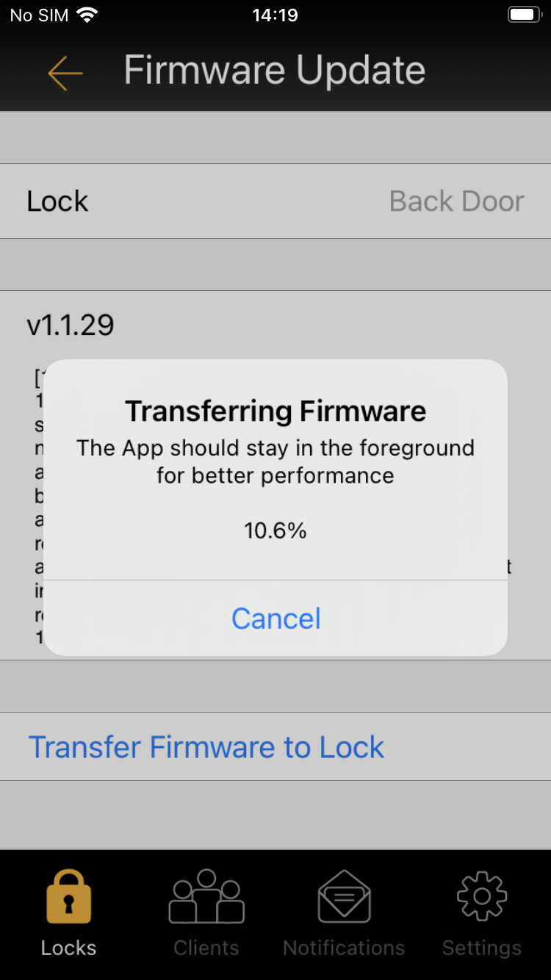Cancel the firmware transfer
This screenshot has width=551, height=980.
pyautogui.click(x=275, y=619)
